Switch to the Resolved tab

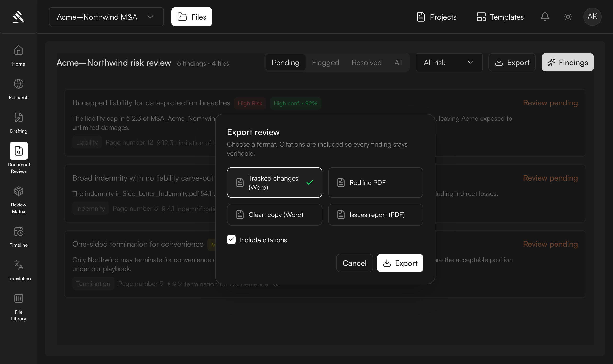(367, 62)
